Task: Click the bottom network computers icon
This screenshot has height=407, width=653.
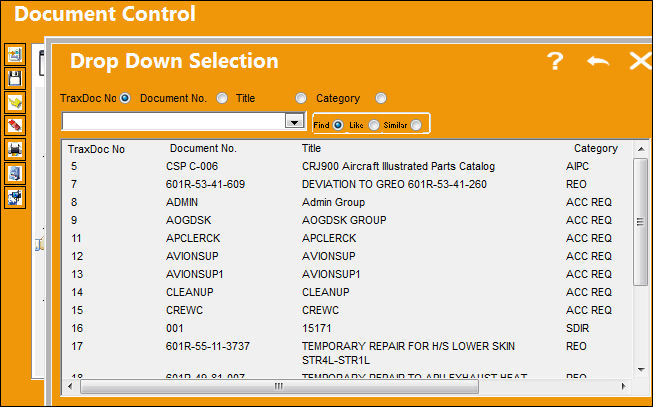Action: (15, 197)
